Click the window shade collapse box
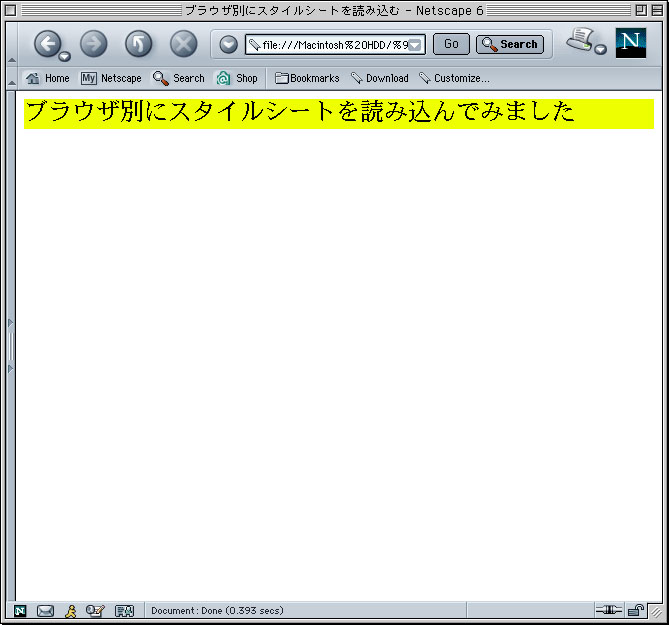Screen dimensions: 669x625 pyautogui.click(x=657, y=10)
